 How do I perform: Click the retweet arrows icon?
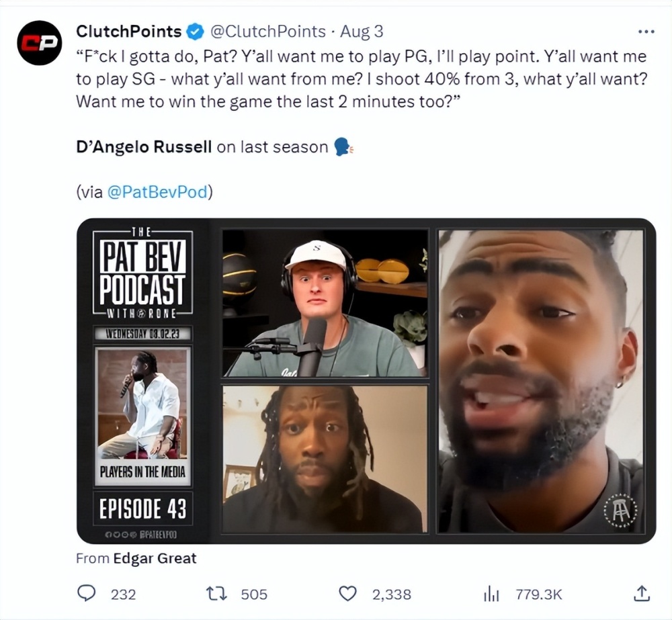click(217, 594)
